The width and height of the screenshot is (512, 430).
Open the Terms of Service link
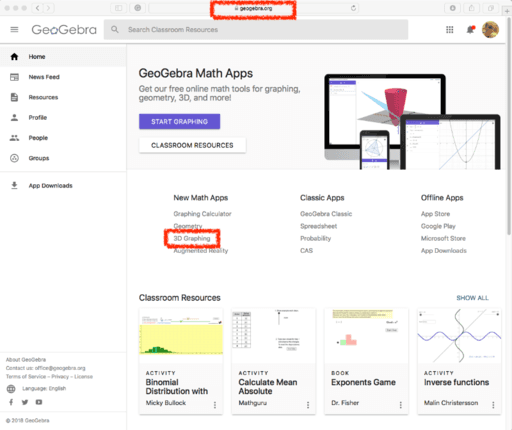coord(26,377)
